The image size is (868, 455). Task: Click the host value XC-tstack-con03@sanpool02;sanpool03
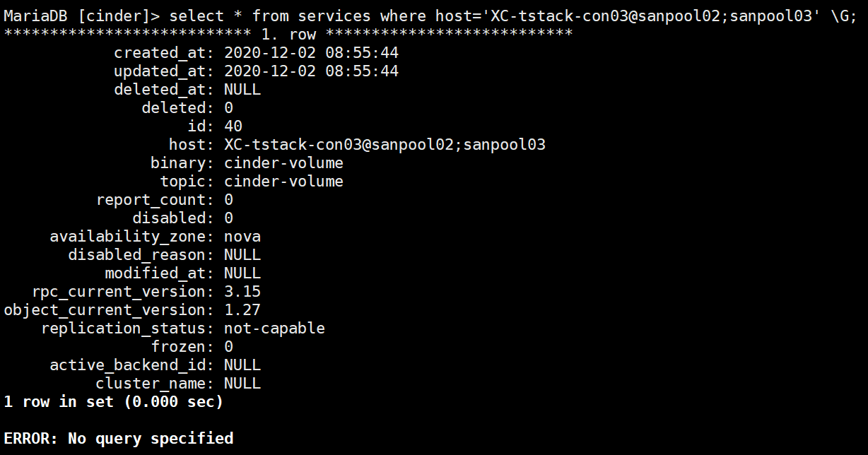[x=385, y=145]
